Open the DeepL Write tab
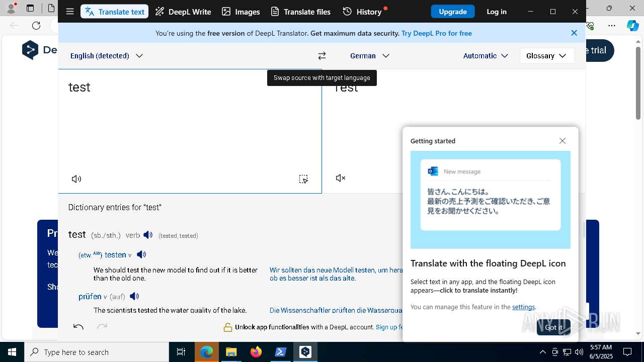This screenshot has width=644, height=362. (x=183, y=12)
